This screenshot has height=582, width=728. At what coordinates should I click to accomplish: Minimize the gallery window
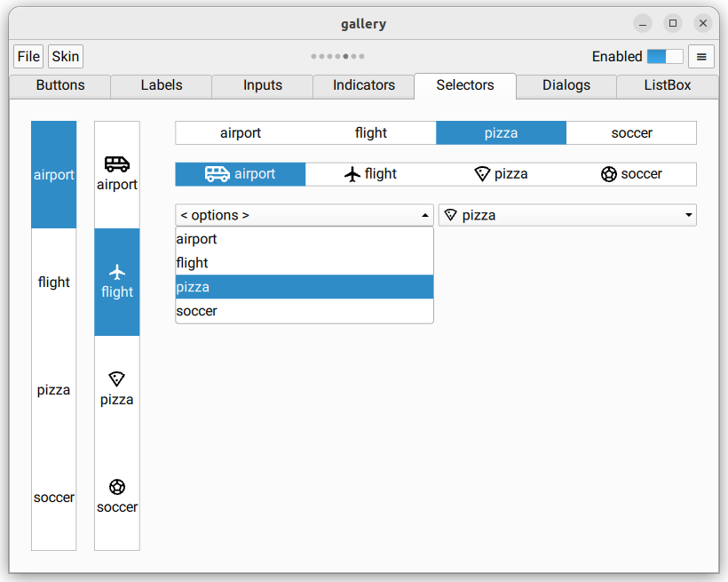point(643,24)
